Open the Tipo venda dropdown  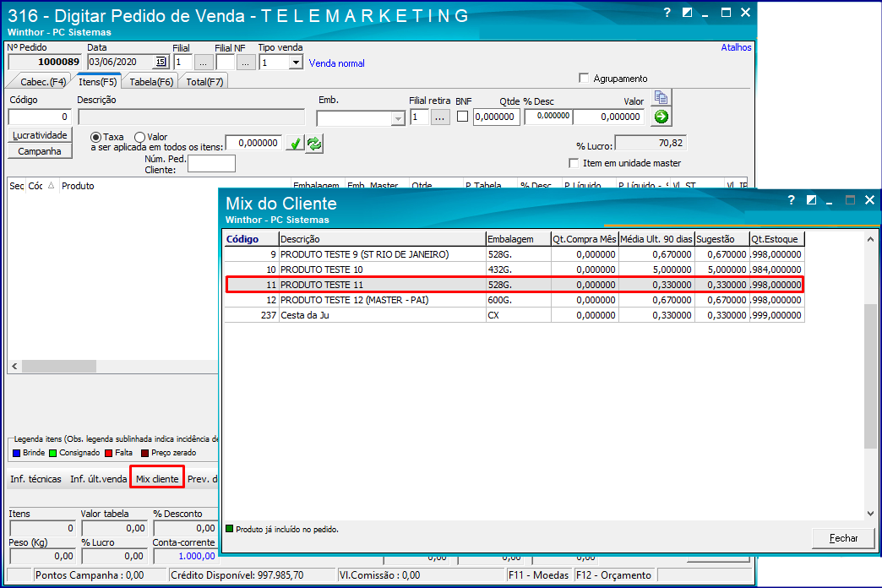pos(296,63)
